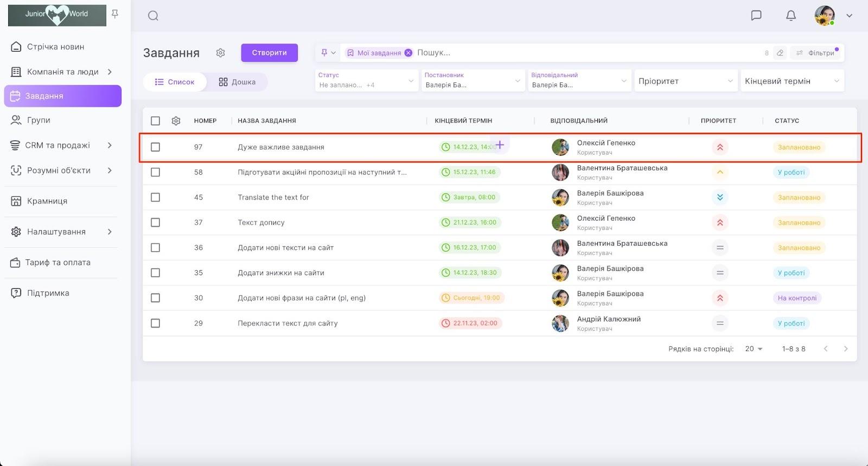This screenshot has width=868, height=466.
Task: Open the Пріоритет filter dropdown
Action: (x=685, y=81)
